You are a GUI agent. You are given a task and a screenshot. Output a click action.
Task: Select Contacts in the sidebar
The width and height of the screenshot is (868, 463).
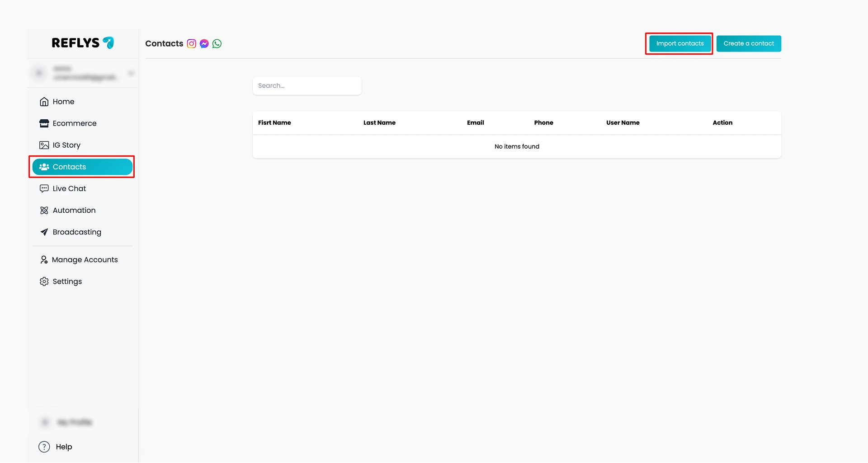pos(82,167)
